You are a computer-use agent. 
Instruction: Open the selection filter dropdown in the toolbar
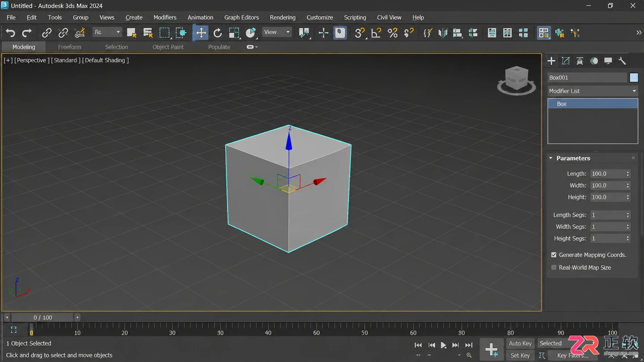pos(107,32)
